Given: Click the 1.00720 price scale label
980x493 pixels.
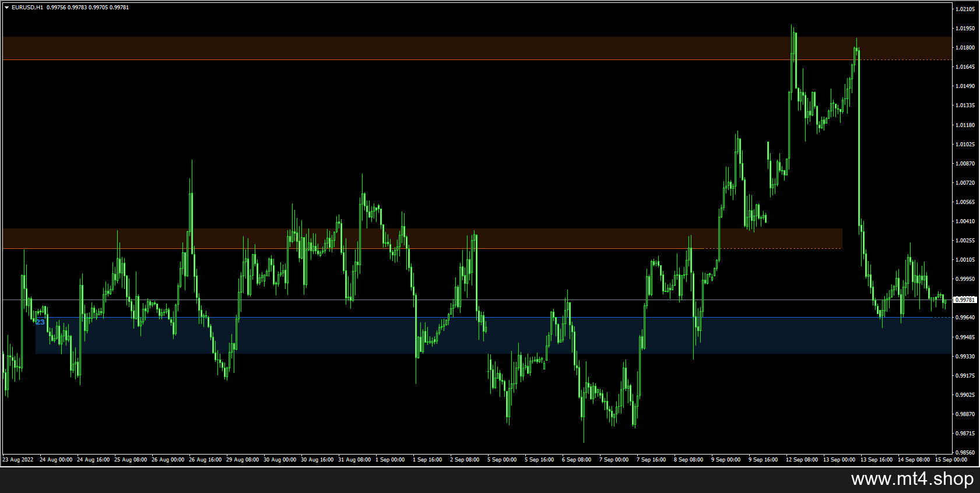Looking at the screenshot, I should tap(965, 183).
